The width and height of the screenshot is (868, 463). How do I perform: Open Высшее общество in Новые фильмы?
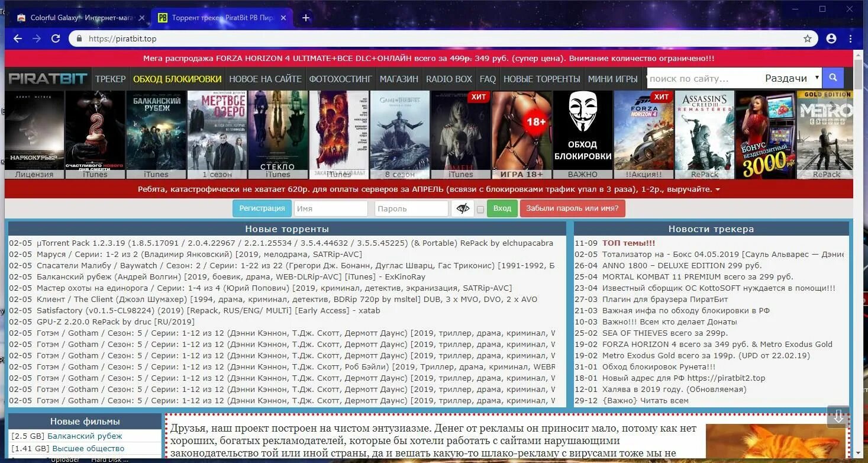pos(88,448)
